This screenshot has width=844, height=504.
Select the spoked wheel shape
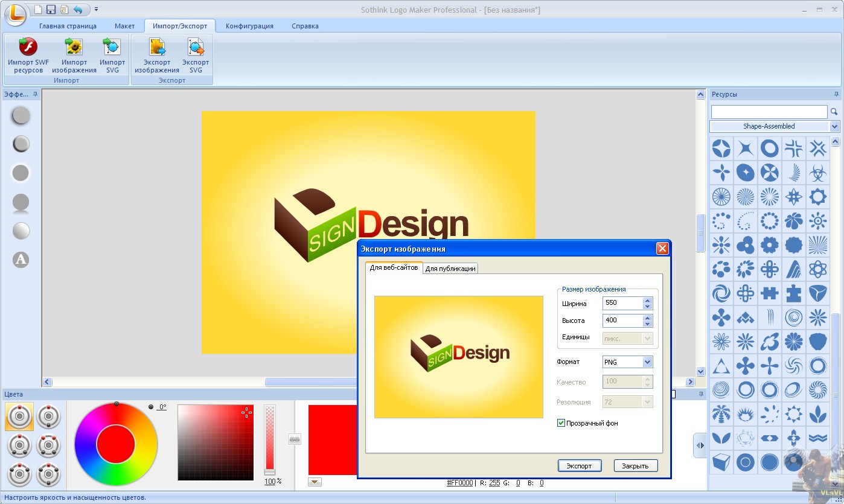coord(721,196)
